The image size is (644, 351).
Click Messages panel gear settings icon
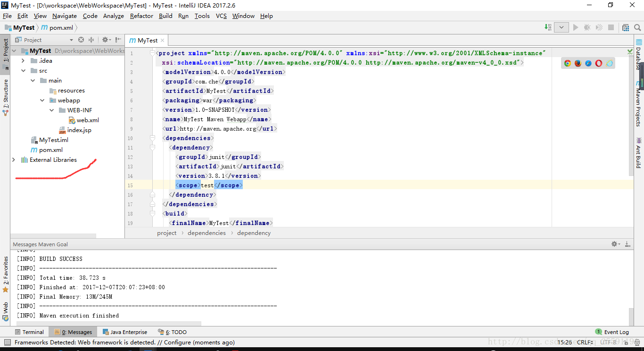[x=615, y=244]
